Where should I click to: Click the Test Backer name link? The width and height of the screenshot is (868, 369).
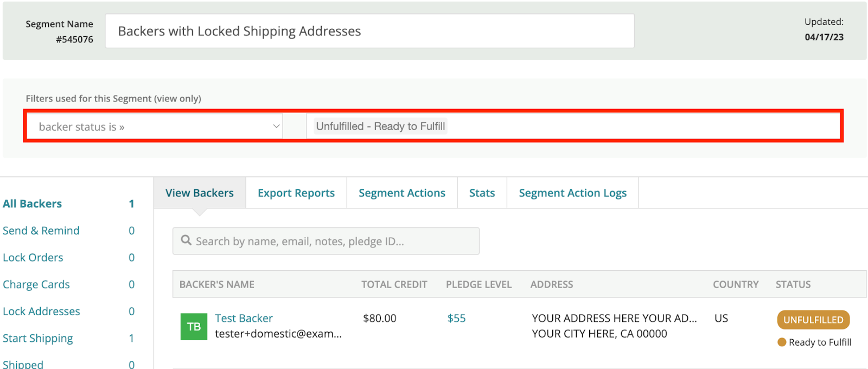click(244, 319)
